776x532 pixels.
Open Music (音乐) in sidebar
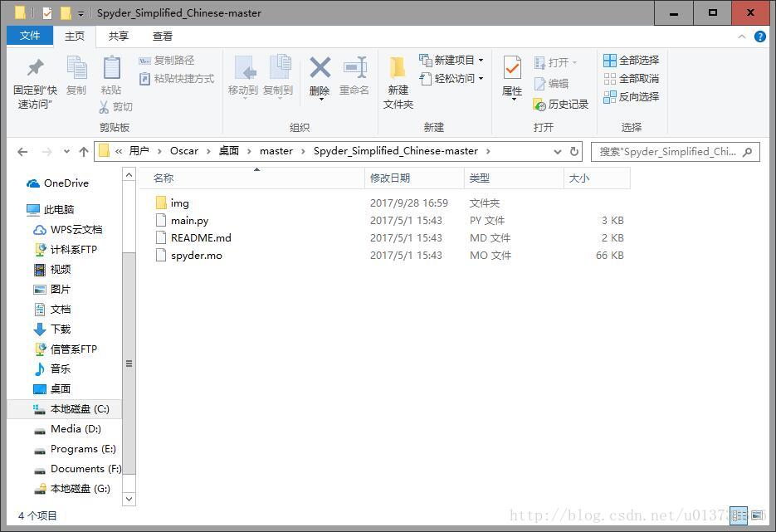[x=52, y=368]
